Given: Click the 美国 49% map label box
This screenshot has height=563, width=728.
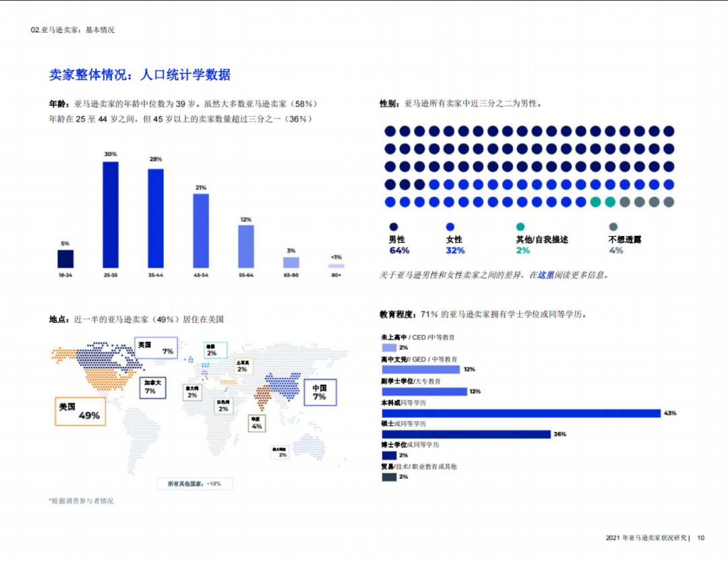Looking at the screenshot, I should (80, 411).
